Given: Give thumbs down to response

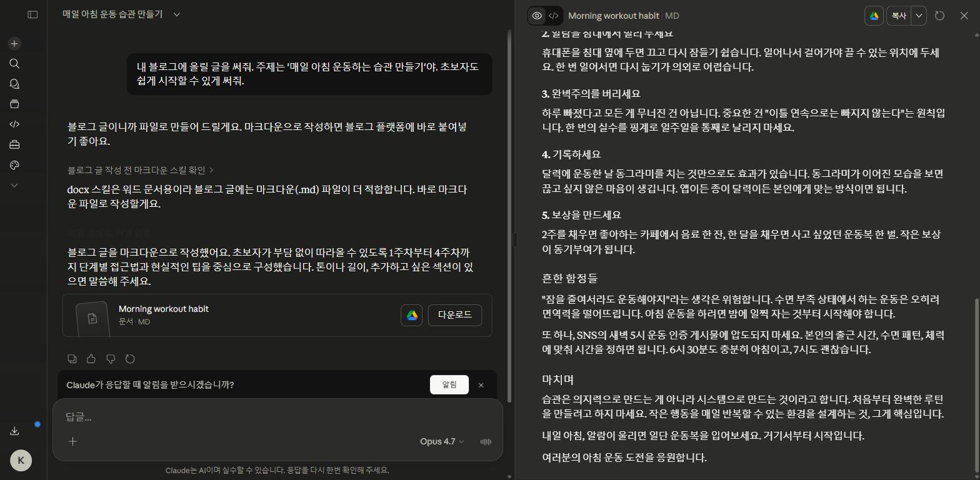Looking at the screenshot, I should [111, 359].
